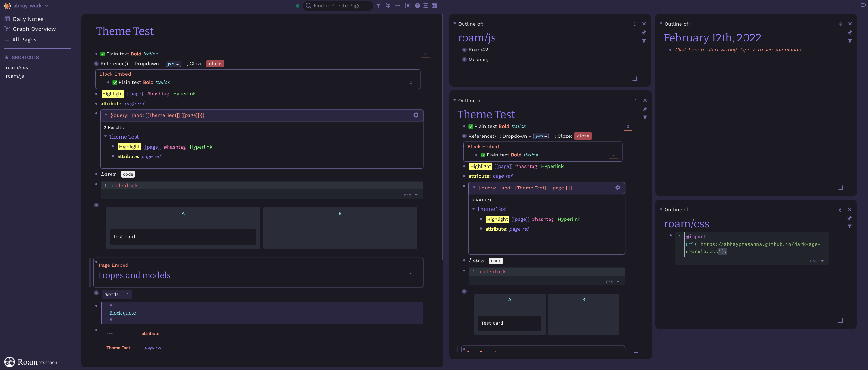
Task: Click the yellow Highlight text in main block
Action: coord(112,94)
